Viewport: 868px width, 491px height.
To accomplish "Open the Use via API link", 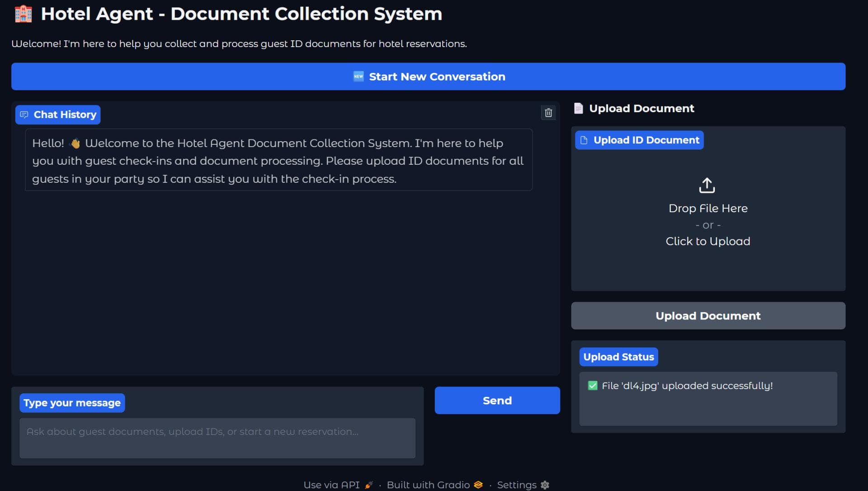I will coord(338,485).
